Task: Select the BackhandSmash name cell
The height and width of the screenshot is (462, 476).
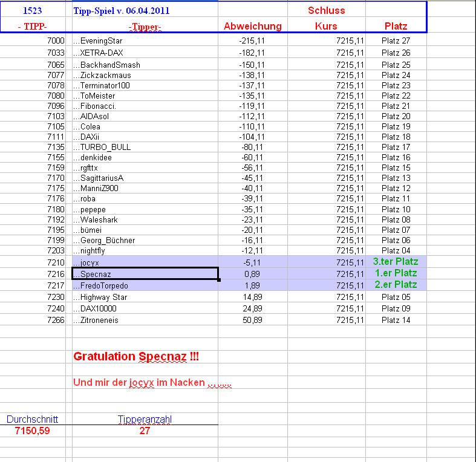Action: [145, 65]
